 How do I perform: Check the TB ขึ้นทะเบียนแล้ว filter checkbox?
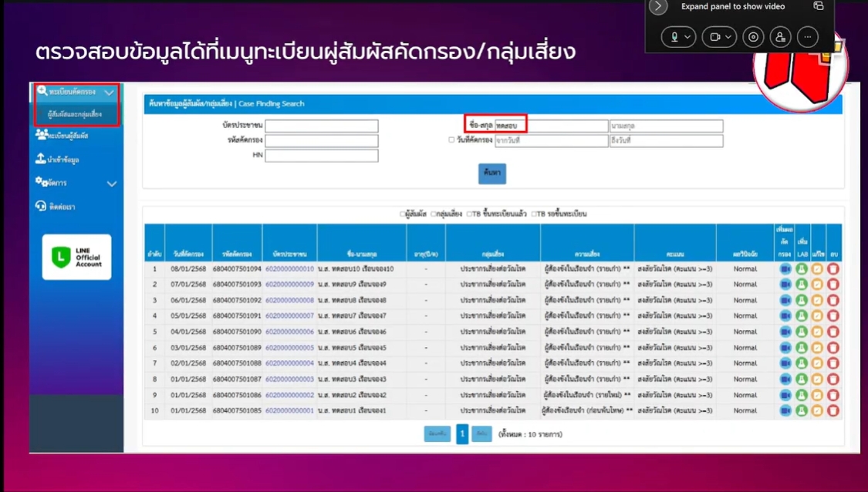468,214
